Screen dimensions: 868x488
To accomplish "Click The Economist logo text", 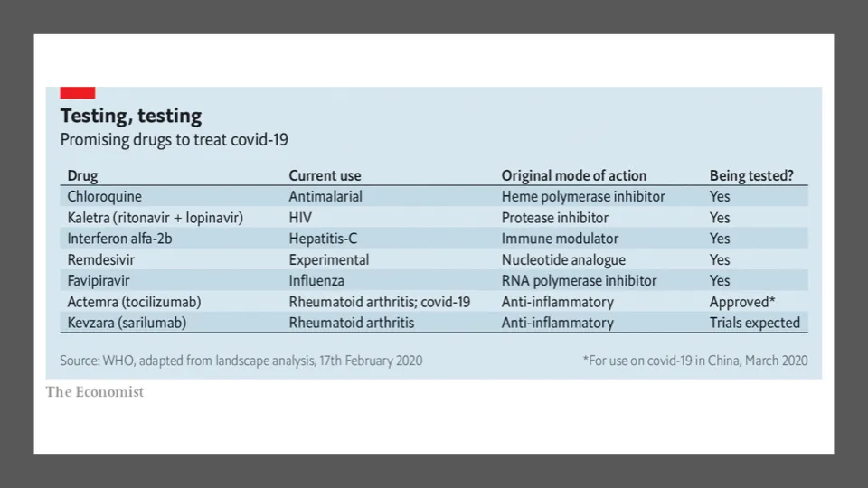I will tap(95, 391).
